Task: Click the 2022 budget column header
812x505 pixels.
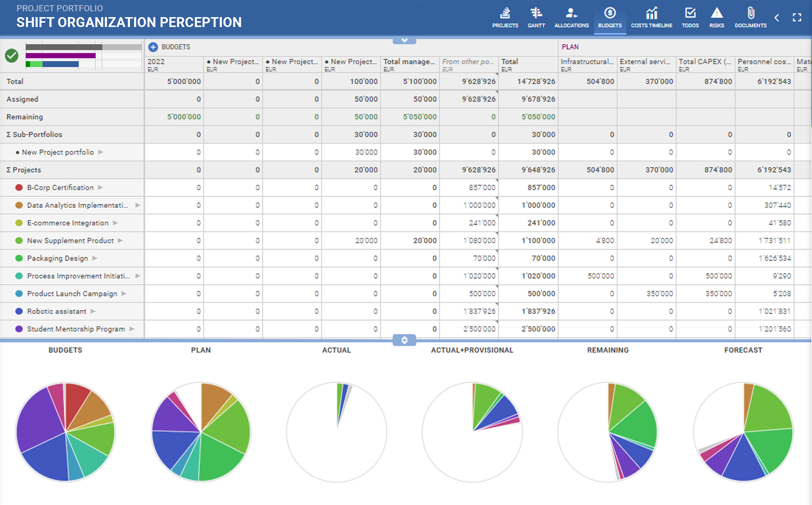Action: click(x=174, y=65)
